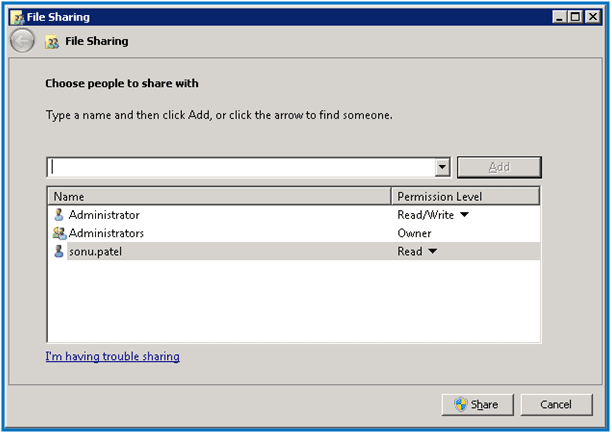Select the Administrator user icon
The image size is (612, 433).
tap(58, 215)
